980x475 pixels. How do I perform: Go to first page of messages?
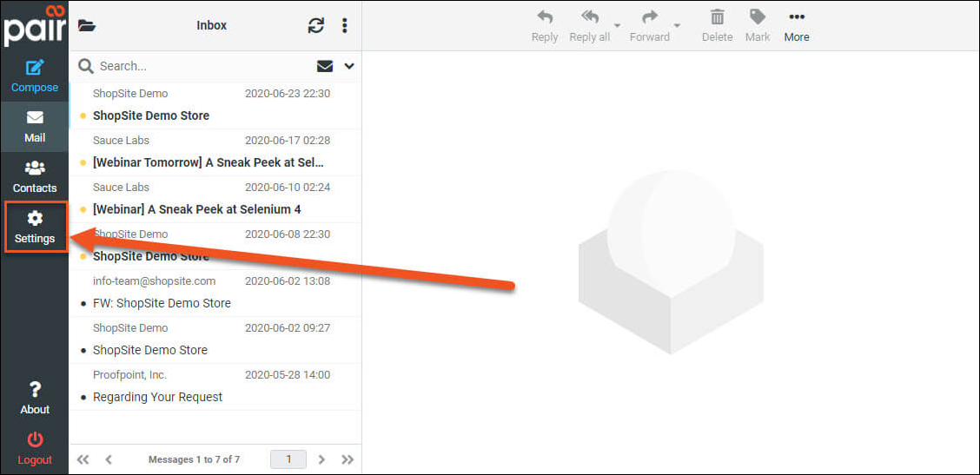[x=83, y=459]
